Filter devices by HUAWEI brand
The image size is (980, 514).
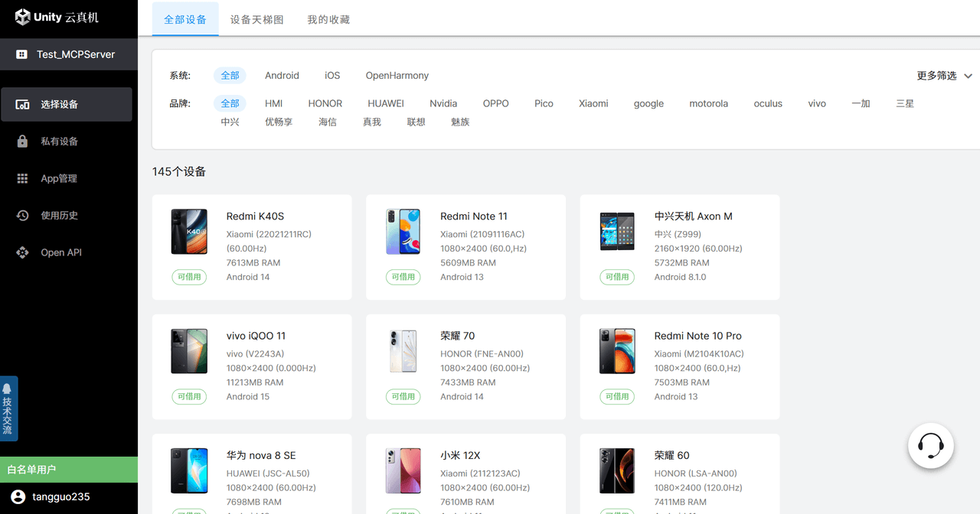pyautogui.click(x=385, y=103)
